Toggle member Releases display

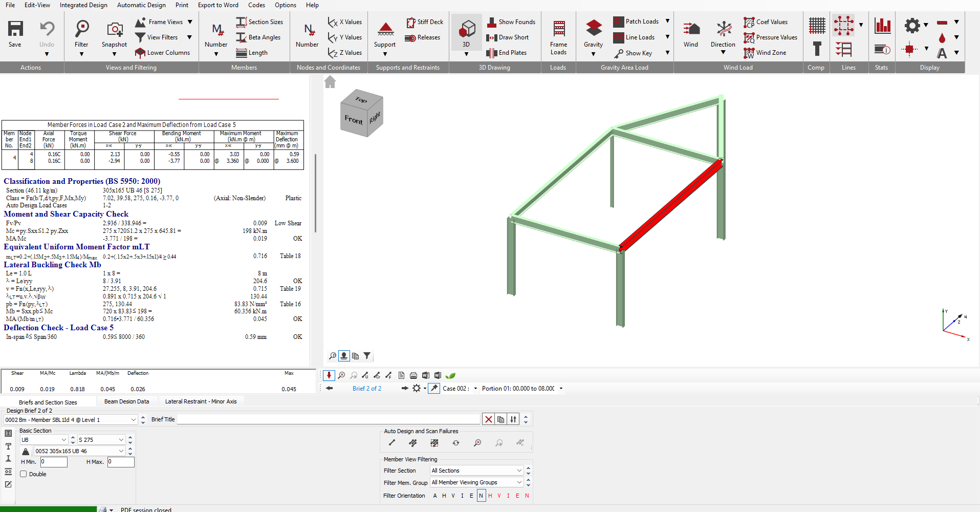tap(422, 37)
